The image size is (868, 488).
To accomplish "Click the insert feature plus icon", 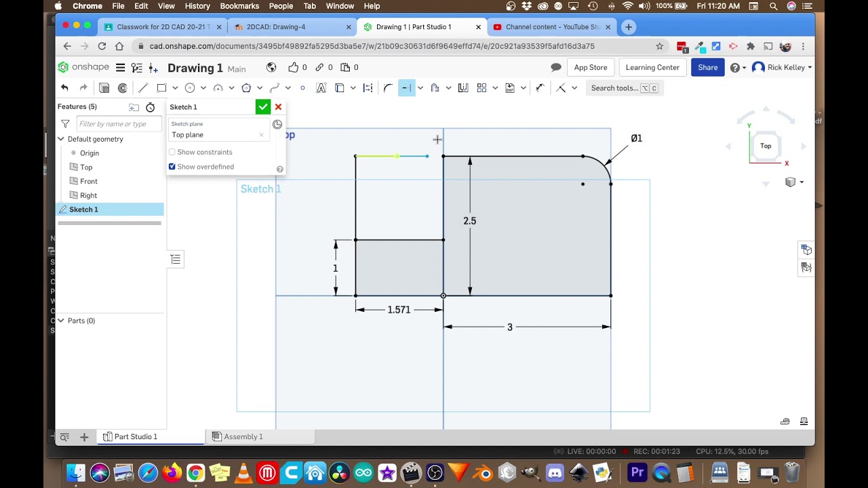I will (154, 68).
